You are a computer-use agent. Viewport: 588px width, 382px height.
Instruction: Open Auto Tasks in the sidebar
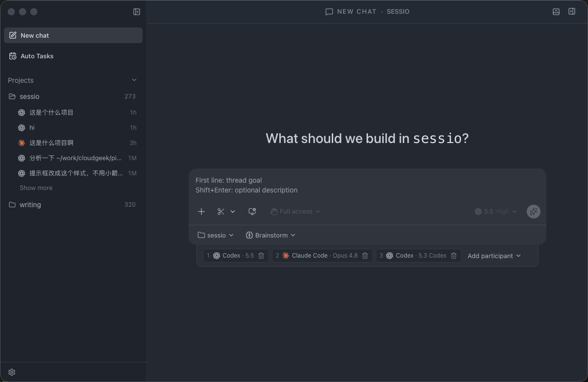(73, 56)
